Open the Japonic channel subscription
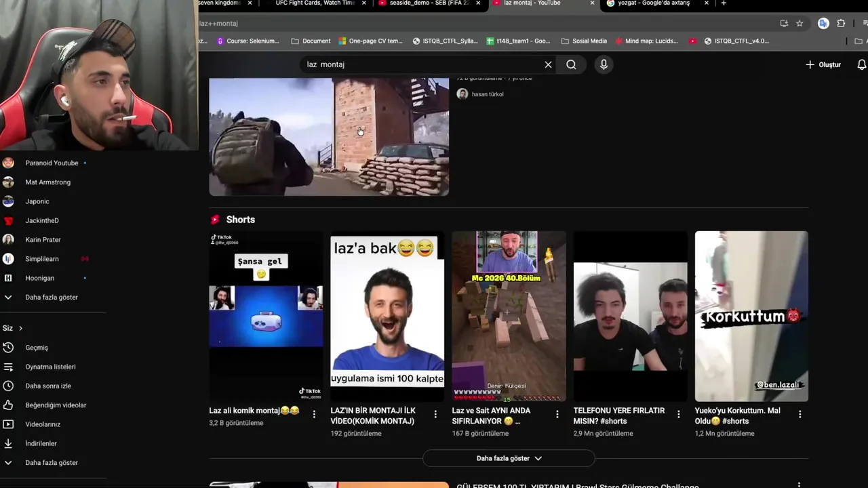868x488 pixels. [37, 201]
